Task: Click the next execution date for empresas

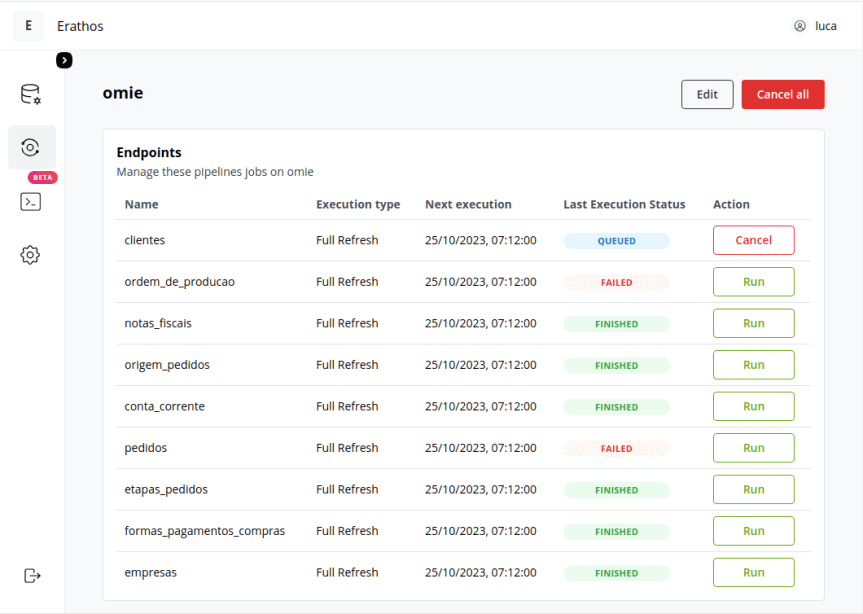Action: point(480,572)
